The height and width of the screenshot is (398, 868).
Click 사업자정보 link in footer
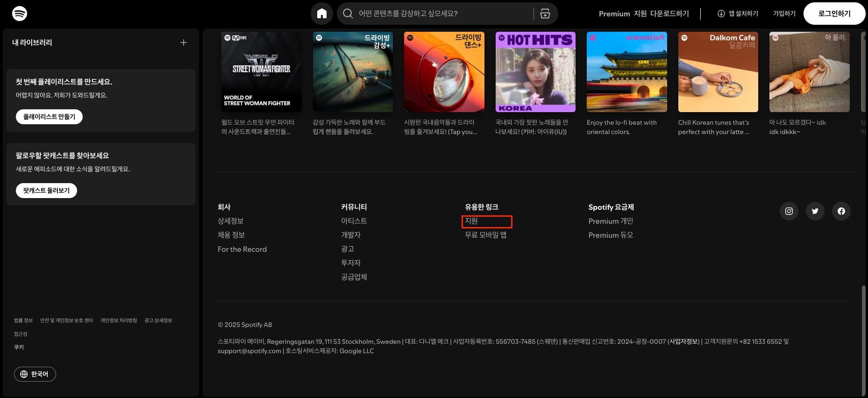point(683,341)
